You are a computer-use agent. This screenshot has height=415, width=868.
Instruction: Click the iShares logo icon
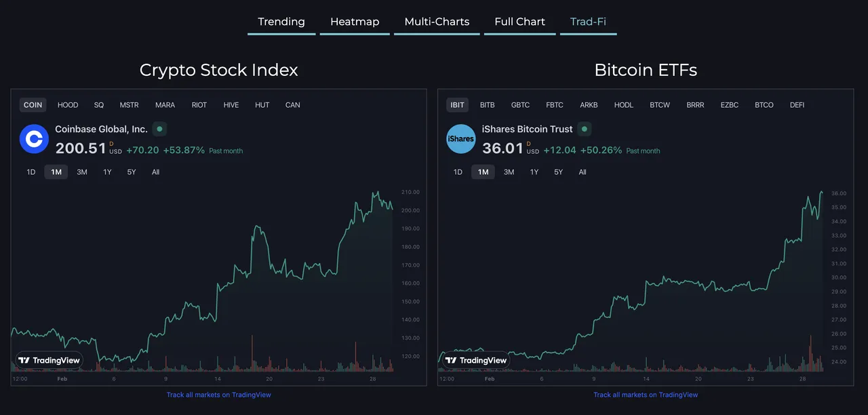click(461, 139)
